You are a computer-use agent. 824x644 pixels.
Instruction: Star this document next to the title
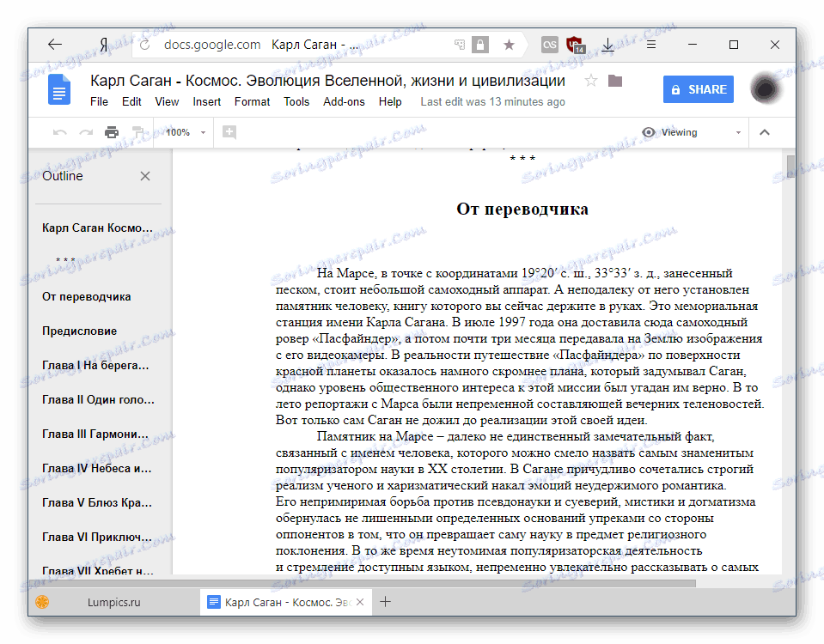[590, 81]
